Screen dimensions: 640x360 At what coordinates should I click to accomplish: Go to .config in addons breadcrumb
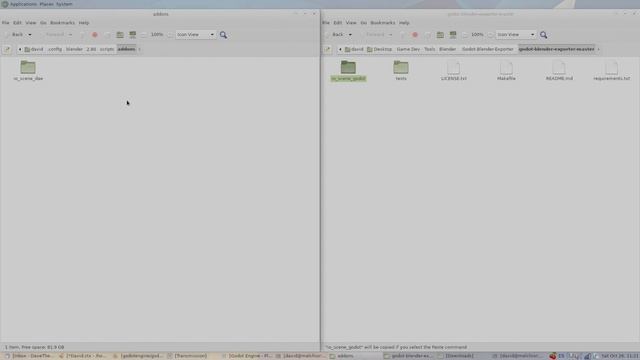(x=55, y=49)
